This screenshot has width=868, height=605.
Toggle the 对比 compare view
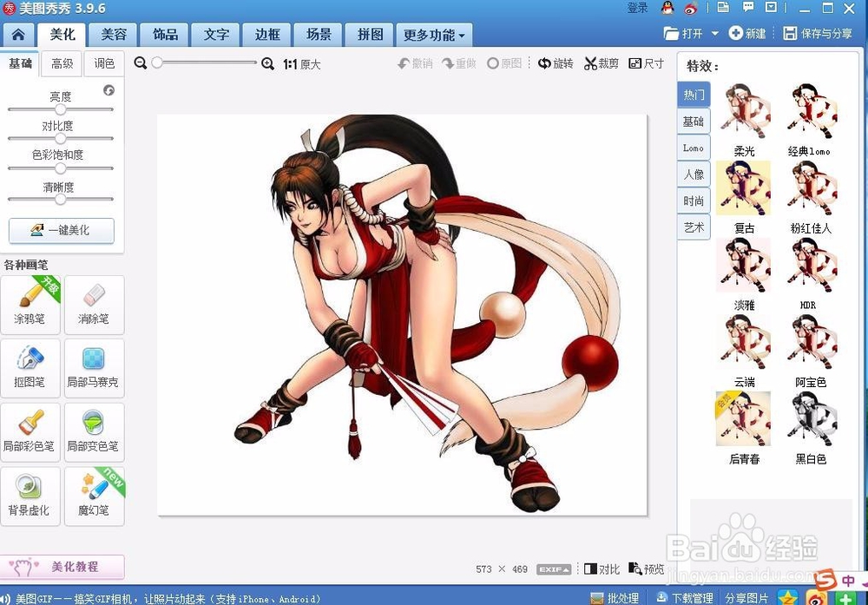pyautogui.click(x=602, y=569)
